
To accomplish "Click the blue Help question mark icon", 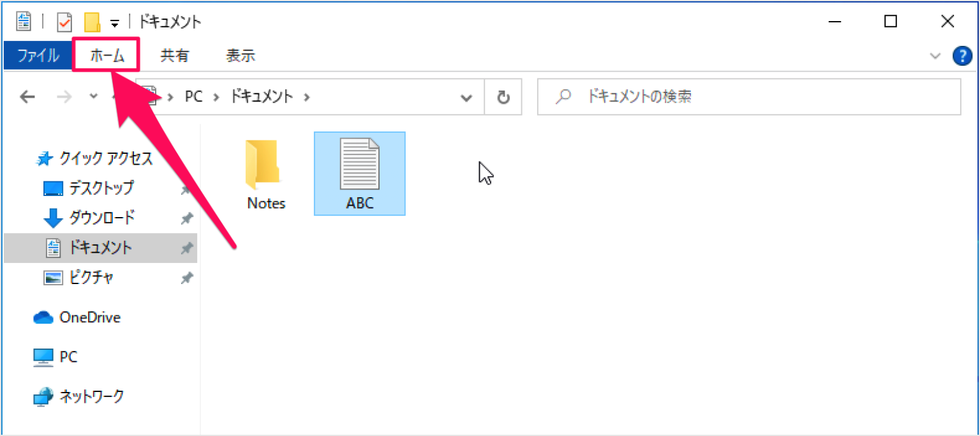I will [962, 56].
